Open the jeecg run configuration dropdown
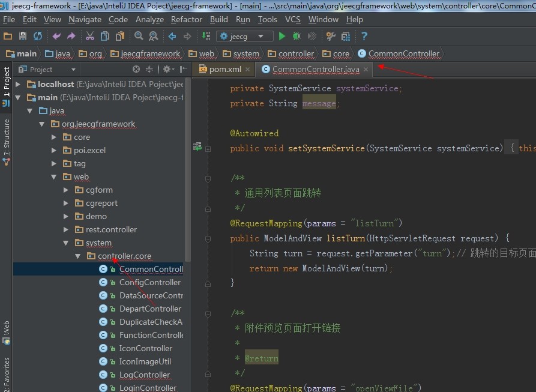This screenshot has height=392, width=536. (261, 36)
